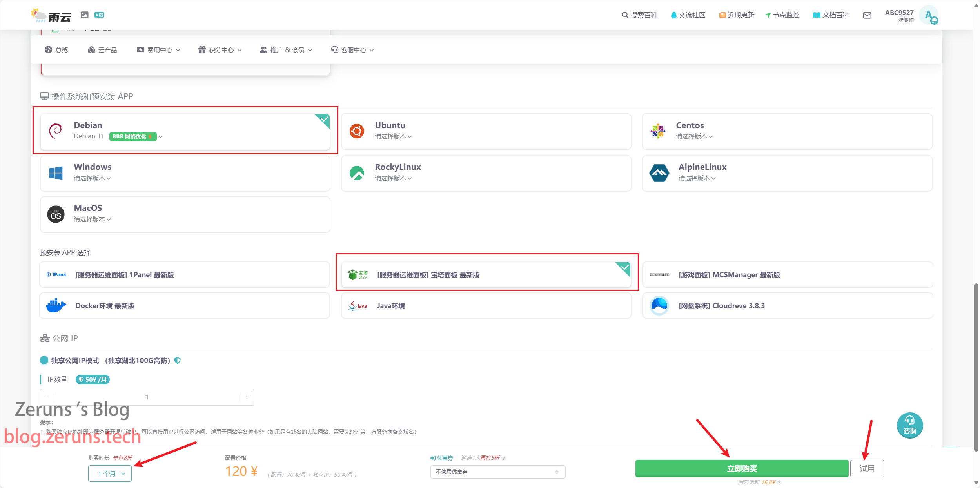The height and width of the screenshot is (488, 980).
Task: Open the 购买时长 1个月 dropdown
Action: (110, 473)
